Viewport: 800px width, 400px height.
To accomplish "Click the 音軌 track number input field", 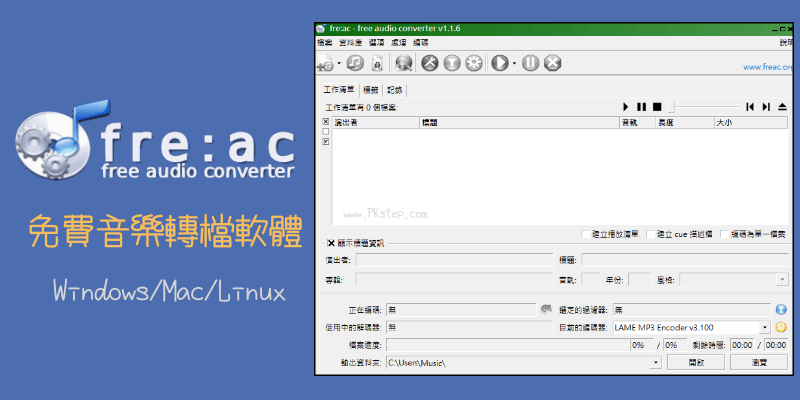I will coord(591,280).
